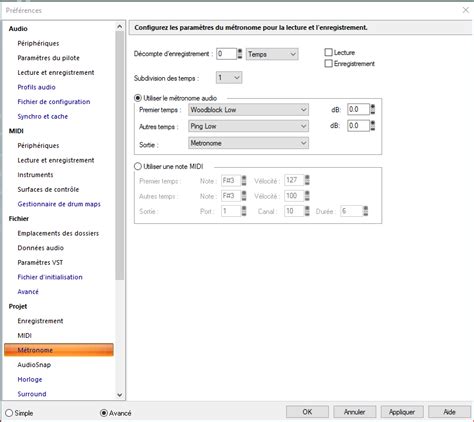Viewport: 474px width, 422px height.
Task: Open AudioSnap page
Action: [x=34, y=365]
